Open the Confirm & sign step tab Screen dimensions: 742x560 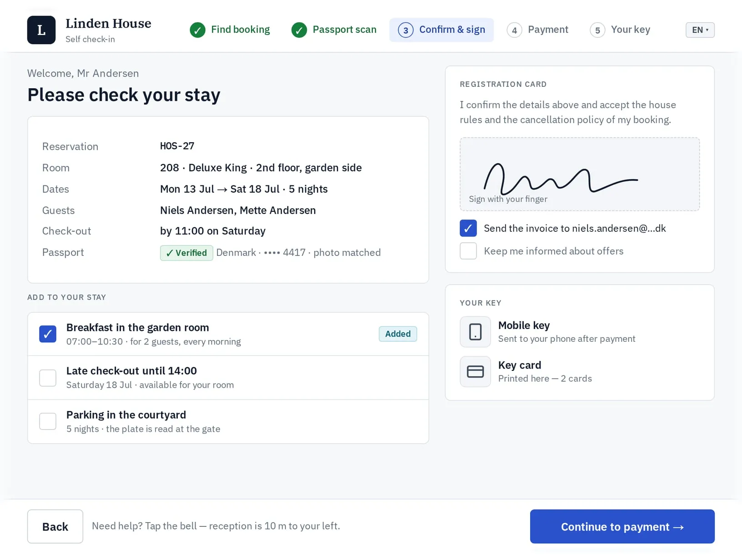pyautogui.click(x=441, y=30)
